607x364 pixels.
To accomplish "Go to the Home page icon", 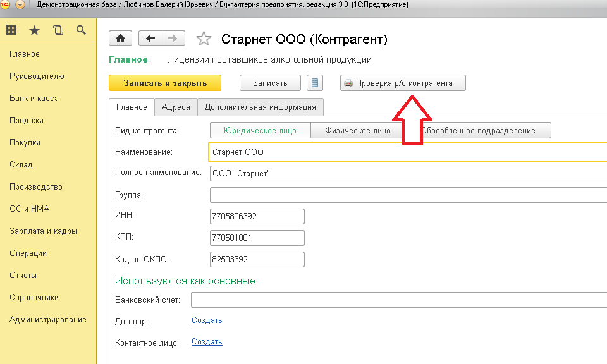I will 121,39.
